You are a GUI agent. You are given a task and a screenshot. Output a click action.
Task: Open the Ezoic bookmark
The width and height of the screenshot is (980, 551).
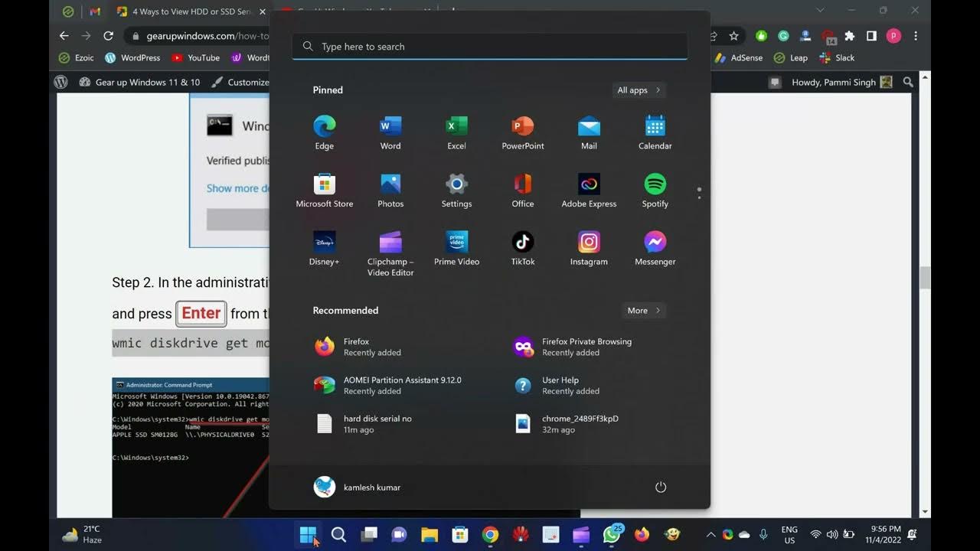point(77,57)
